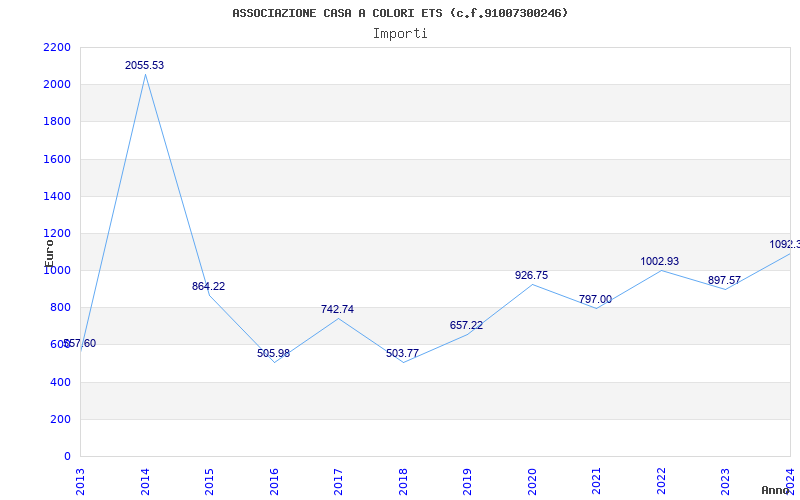
Task: Click the 2017 x-axis year label
Action: point(338,481)
